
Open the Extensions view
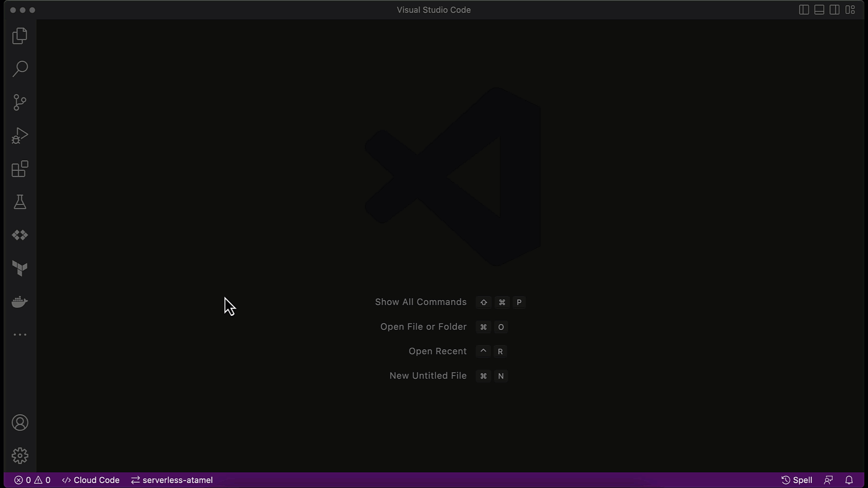tap(20, 169)
